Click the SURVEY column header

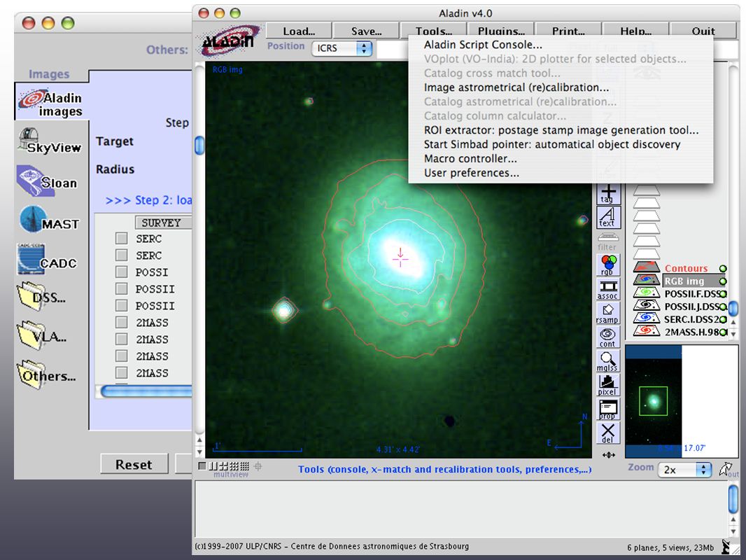pyautogui.click(x=164, y=223)
